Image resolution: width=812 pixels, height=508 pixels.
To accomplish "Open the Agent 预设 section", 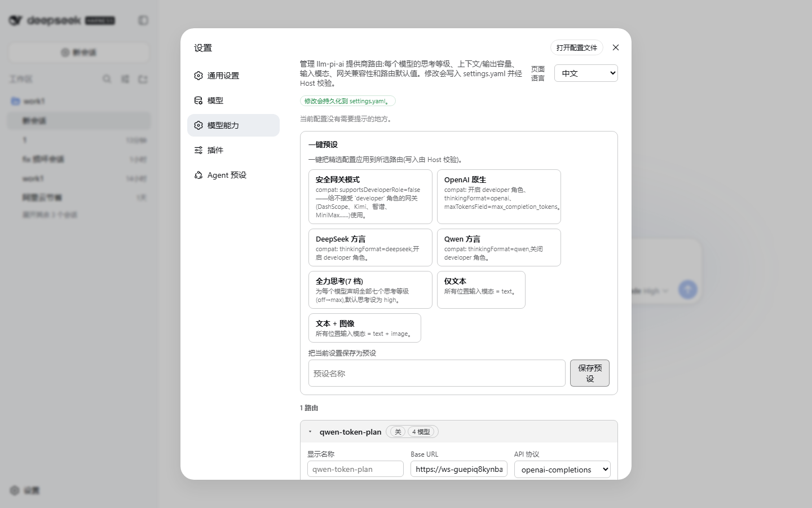I will point(233,175).
